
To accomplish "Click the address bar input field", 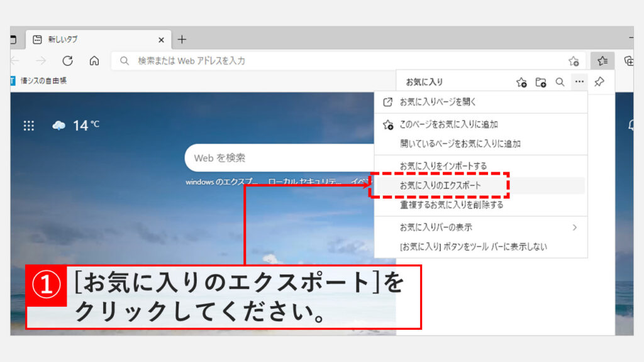I will tap(340, 61).
